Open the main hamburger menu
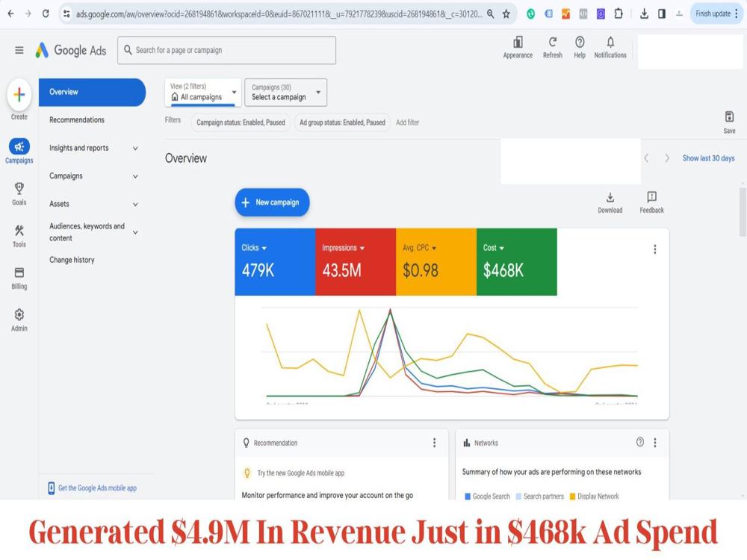 (x=19, y=50)
